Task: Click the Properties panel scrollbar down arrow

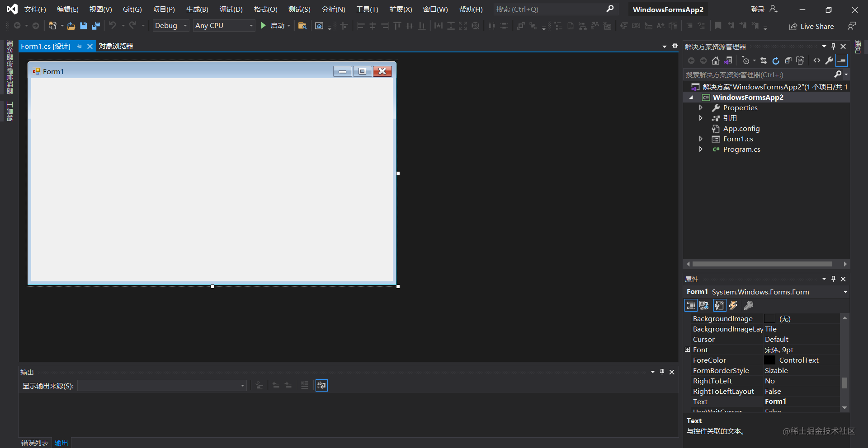Action: tap(844, 408)
